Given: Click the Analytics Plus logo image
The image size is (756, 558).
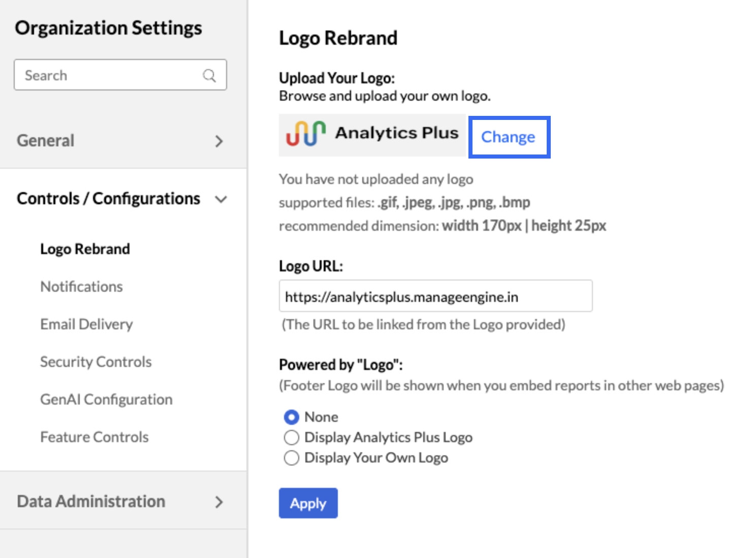Looking at the screenshot, I should 372,134.
